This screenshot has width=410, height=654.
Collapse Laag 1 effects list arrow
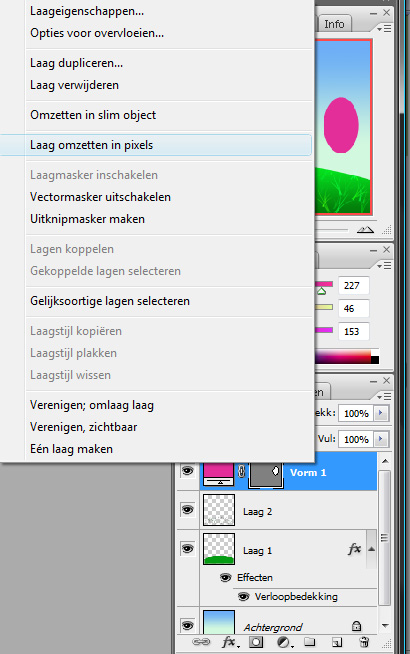(371, 549)
